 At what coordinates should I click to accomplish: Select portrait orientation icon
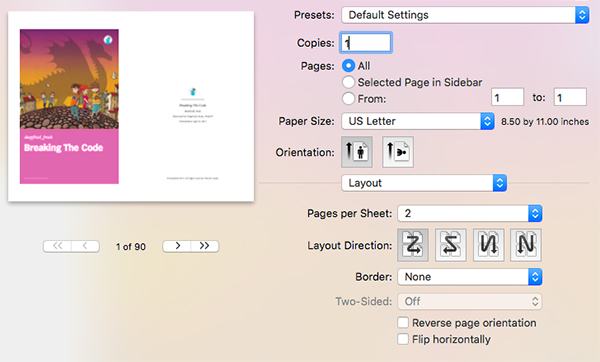point(357,152)
